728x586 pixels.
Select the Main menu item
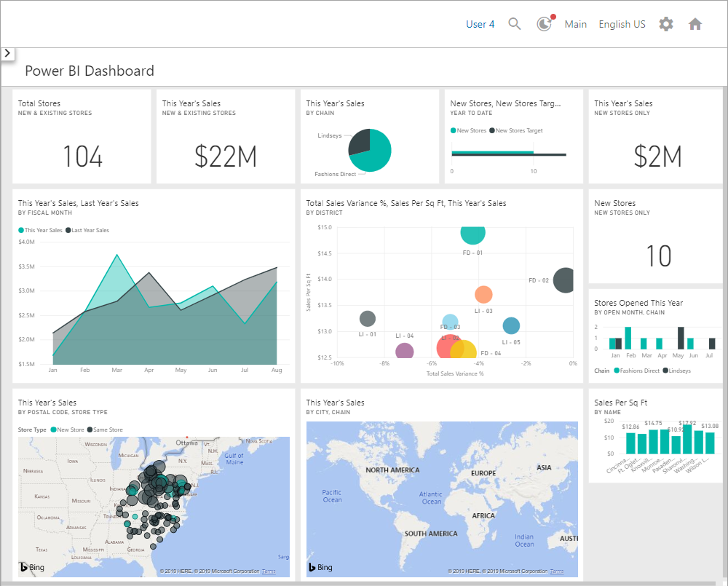click(575, 24)
